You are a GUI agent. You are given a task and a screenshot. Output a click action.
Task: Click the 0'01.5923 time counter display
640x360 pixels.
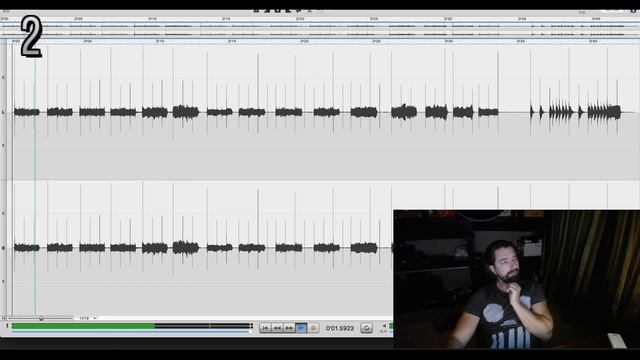pos(340,328)
